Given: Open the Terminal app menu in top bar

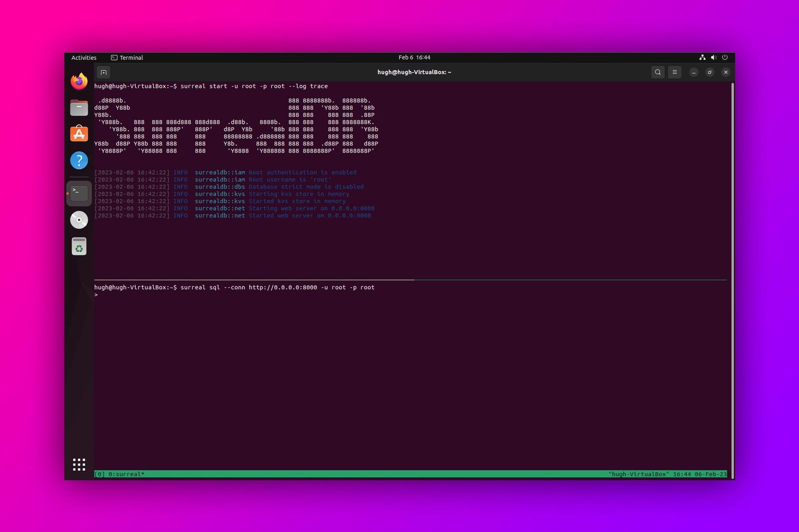Looking at the screenshot, I should click(127, 57).
